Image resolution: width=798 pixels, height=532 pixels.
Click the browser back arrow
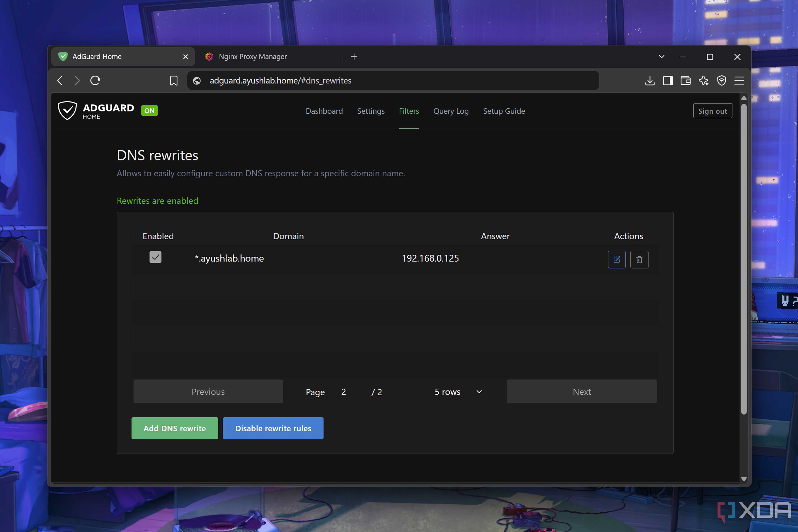pyautogui.click(x=60, y=81)
